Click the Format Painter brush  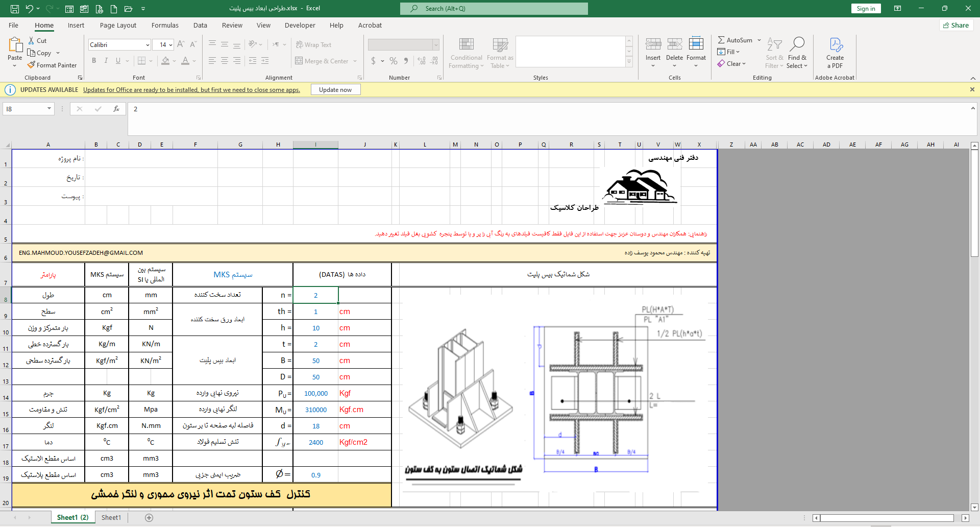click(x=32, y=65)
